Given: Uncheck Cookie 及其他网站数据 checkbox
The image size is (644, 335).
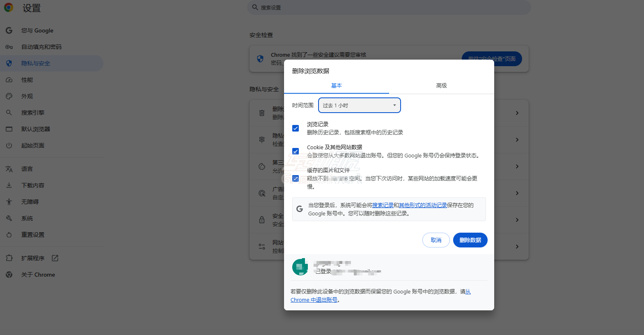Looking at the screenshot, I should [296, 151].
